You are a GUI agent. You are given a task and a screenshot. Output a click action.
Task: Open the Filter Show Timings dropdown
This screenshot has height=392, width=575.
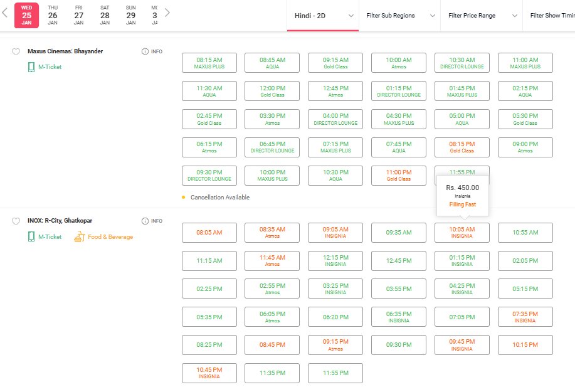pos(549,16)
